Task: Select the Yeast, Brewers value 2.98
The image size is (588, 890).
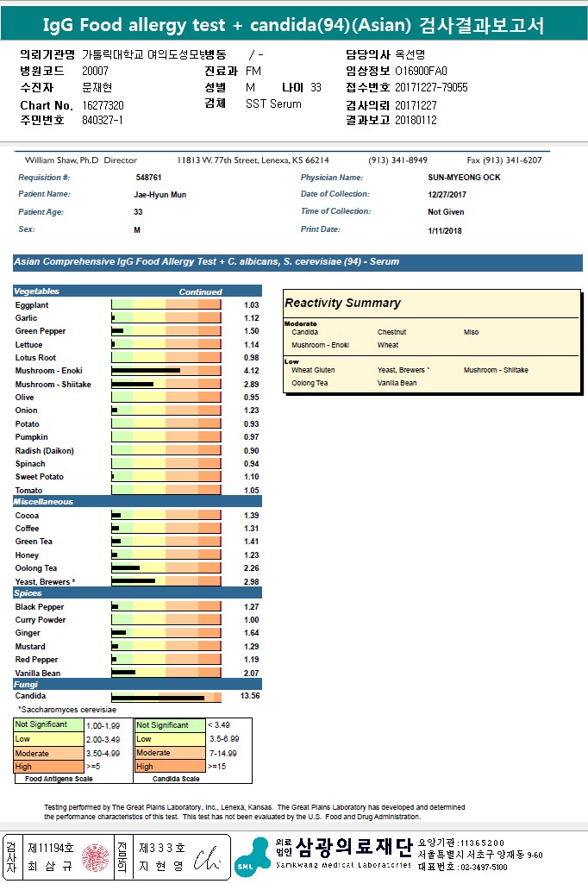Action: click(252, 582)
